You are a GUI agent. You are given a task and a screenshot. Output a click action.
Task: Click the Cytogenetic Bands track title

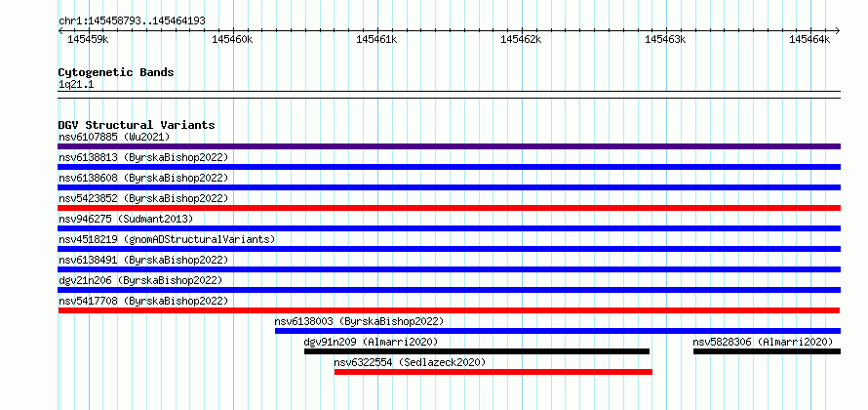[x=116, y=72]
